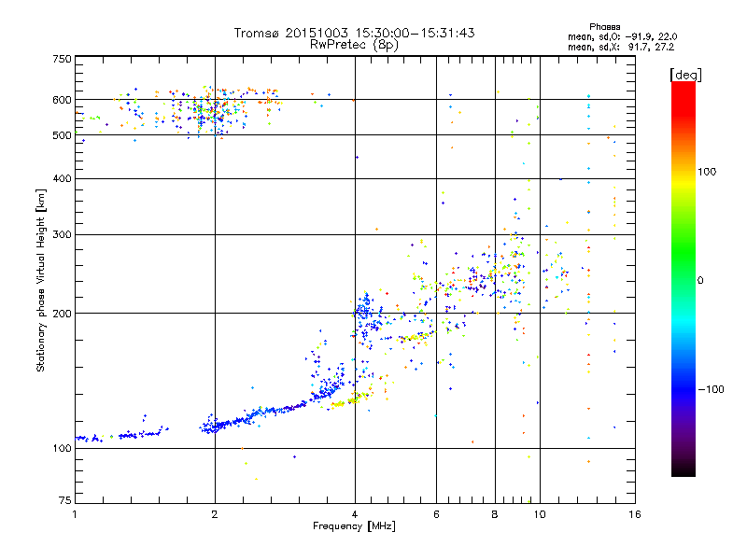Click the x-axis tick label '10'
The width and height of the screenshot is (747, 560).
[540, 514]
